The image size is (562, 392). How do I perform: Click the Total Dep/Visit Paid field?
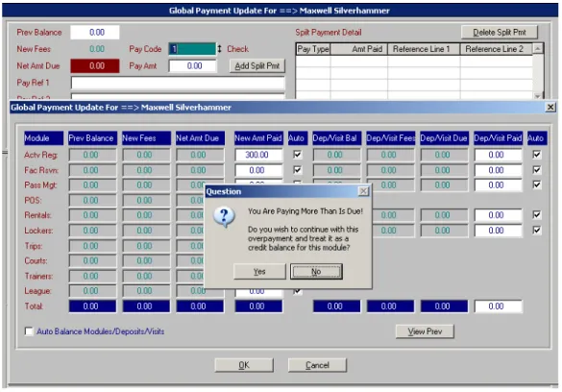click(x=499, y=306)
